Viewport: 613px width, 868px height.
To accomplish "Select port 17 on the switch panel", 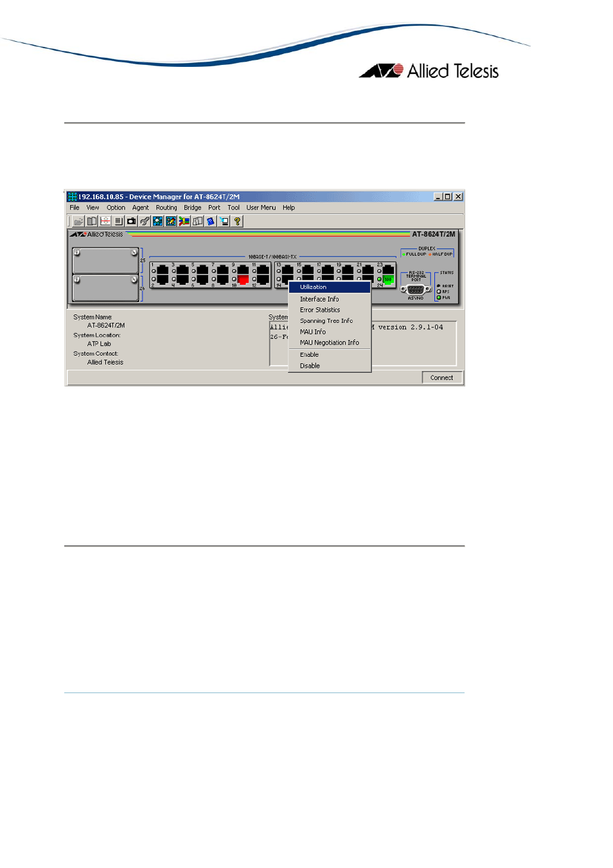I will coord(328,270).
